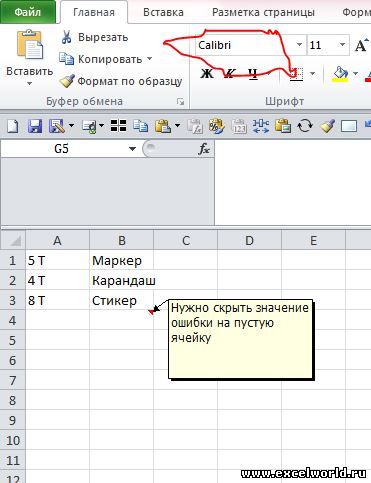Expand the Вставить paste options arrow
Image resolution: width=371 pixels, height=483 pixels.
29,83
